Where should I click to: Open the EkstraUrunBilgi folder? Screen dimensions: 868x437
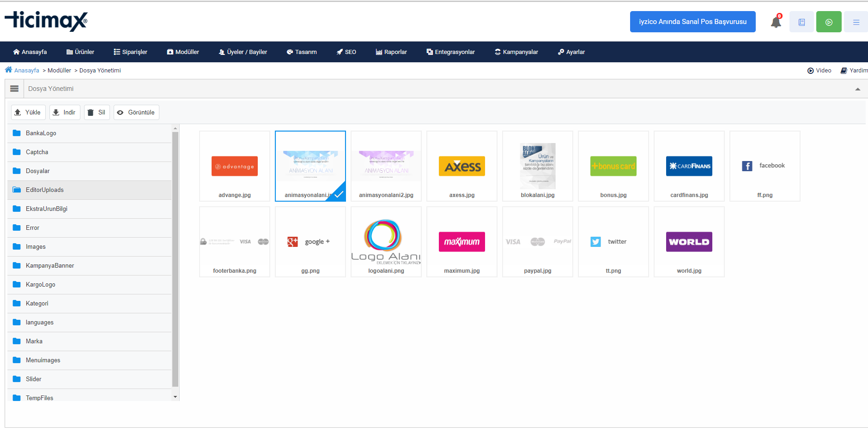click(x=90, y=209)
